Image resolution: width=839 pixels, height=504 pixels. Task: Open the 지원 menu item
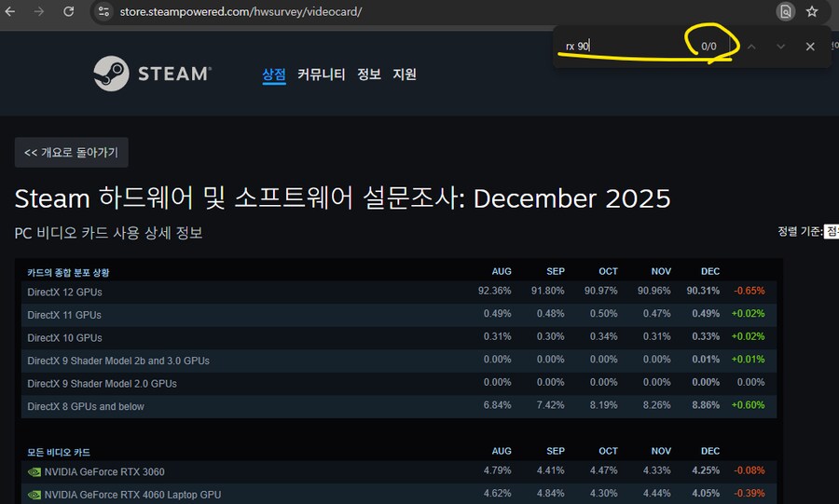tap(405, 75)
